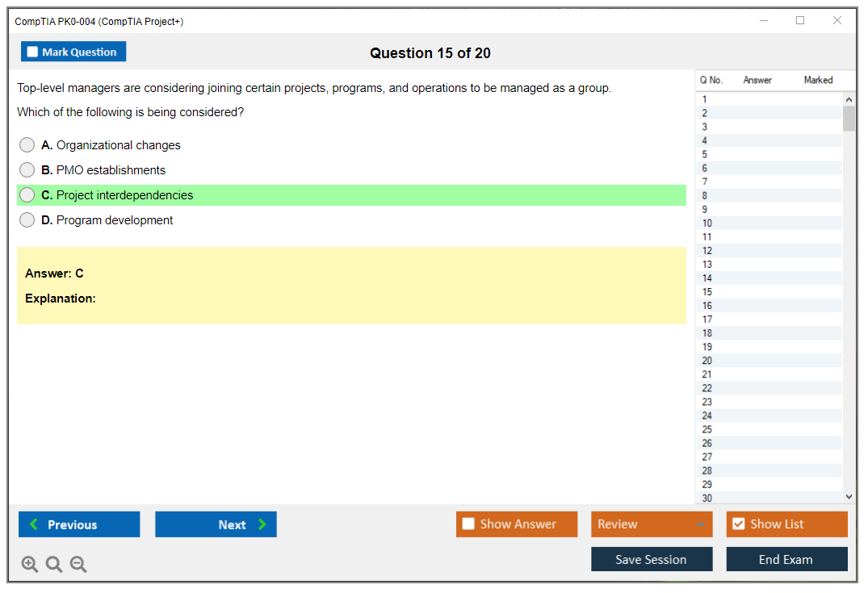
Task: Click the End Exam button
Action: [786, 559]
